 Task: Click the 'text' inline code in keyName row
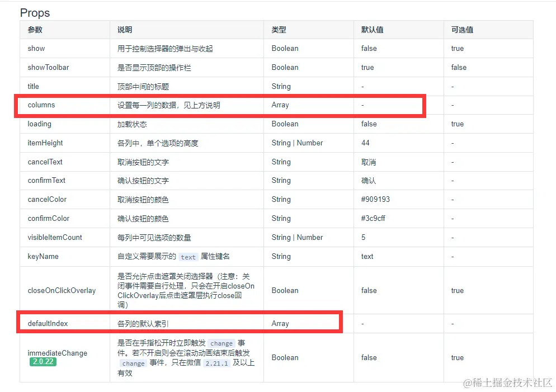[188, 257]
